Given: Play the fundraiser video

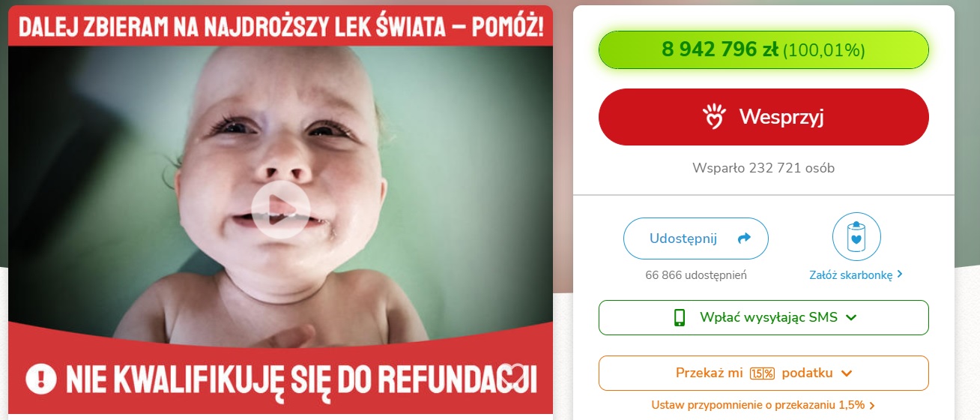Looking at the screenshot, I should (x=280, y=210).
